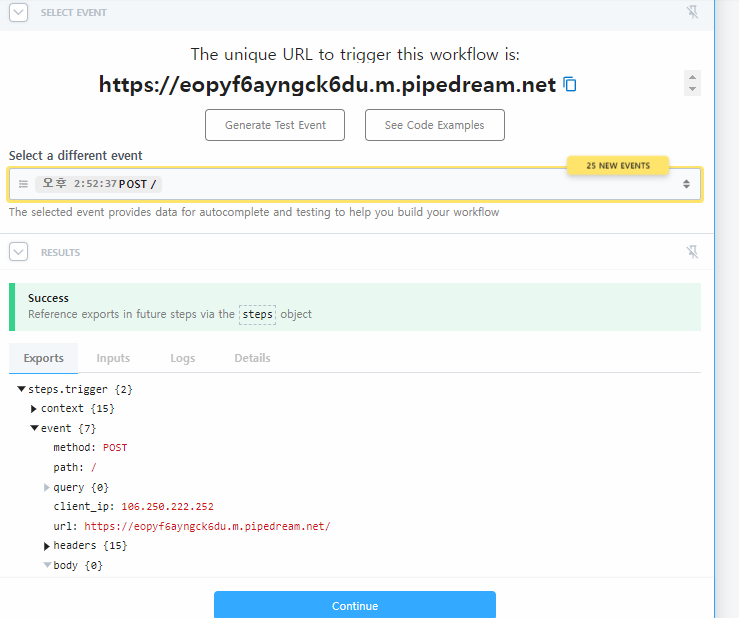
Task: Select the client_ip value 106.250.222.252
Action: coord(167,507)
